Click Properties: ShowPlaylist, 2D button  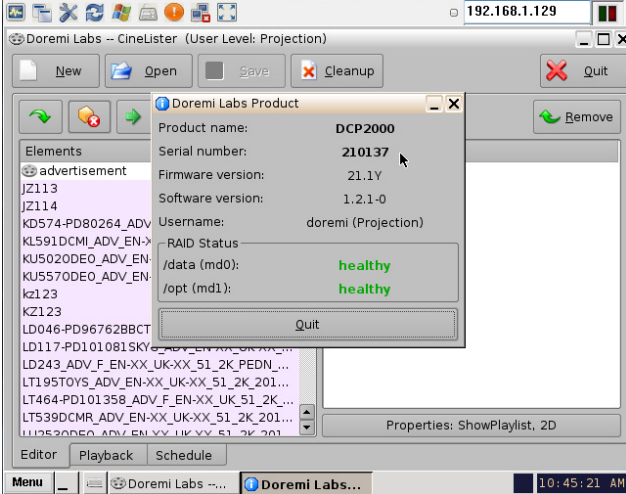[x=471, y=425]
